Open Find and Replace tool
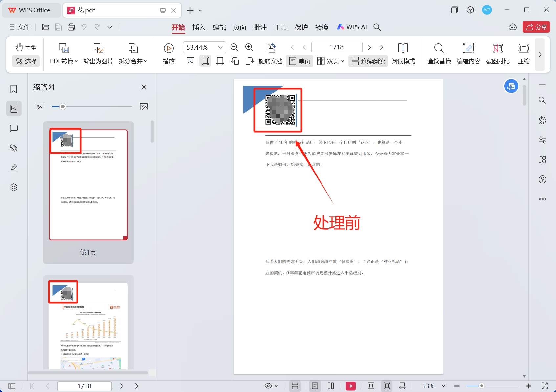This screenshot has width=556, height=392. [439, 54]
